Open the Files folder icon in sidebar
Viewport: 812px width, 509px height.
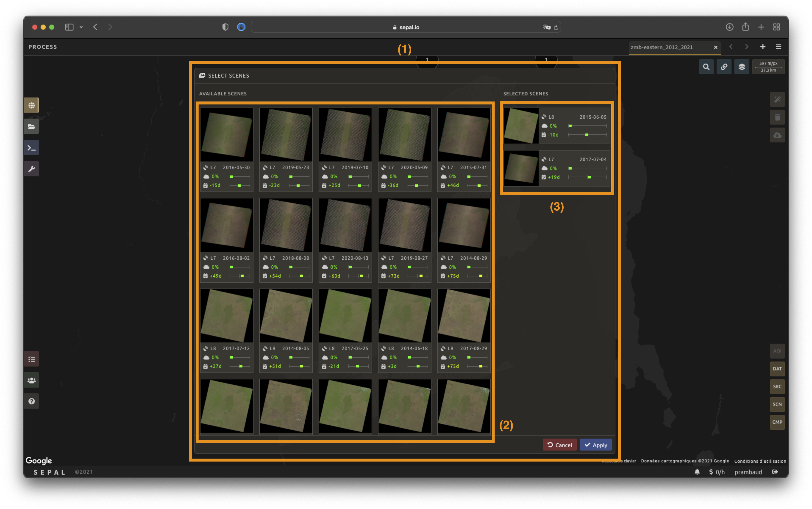[31, 127]
